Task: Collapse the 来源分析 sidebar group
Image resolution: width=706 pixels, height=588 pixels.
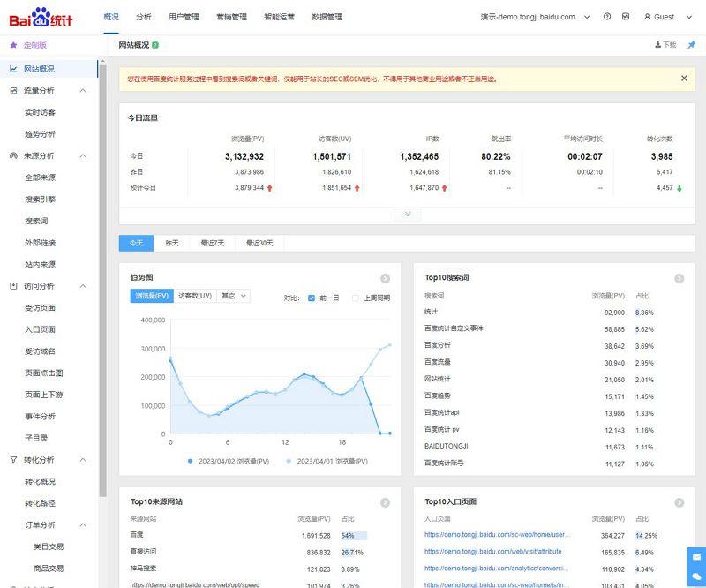Action: coord(83,156)
